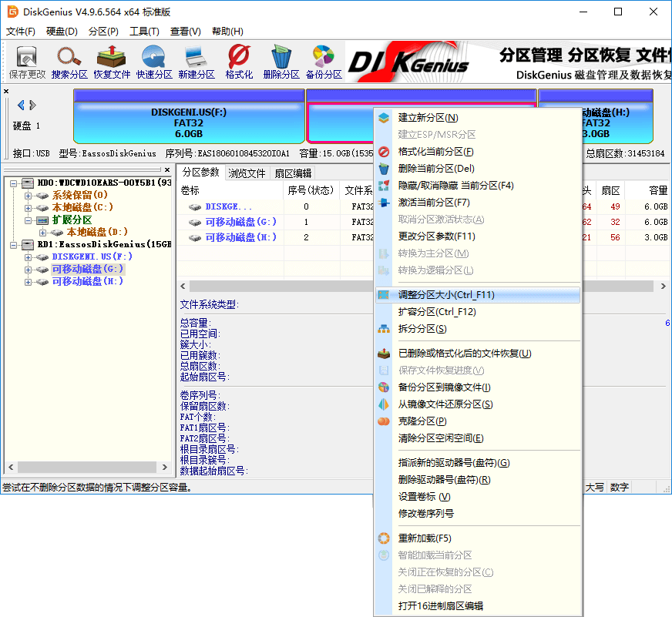
Task: Collapse the 扩展分区 tree node
Action: (29, 220)
